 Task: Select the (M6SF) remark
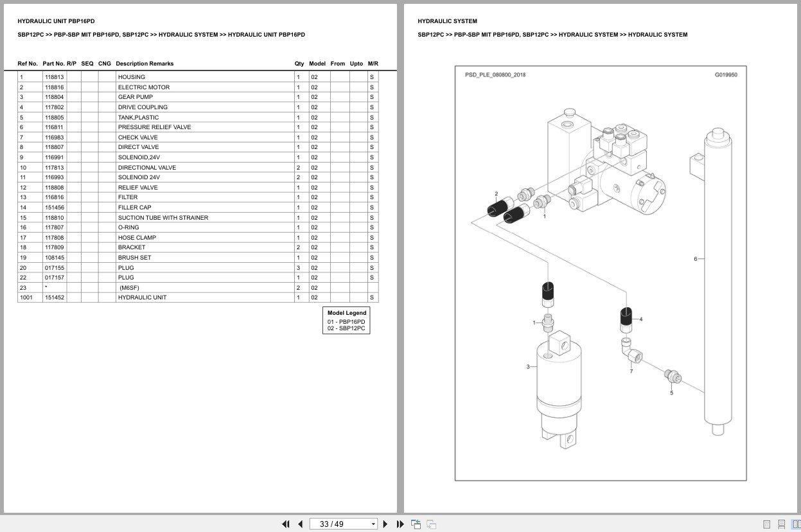tap(129, 288)
